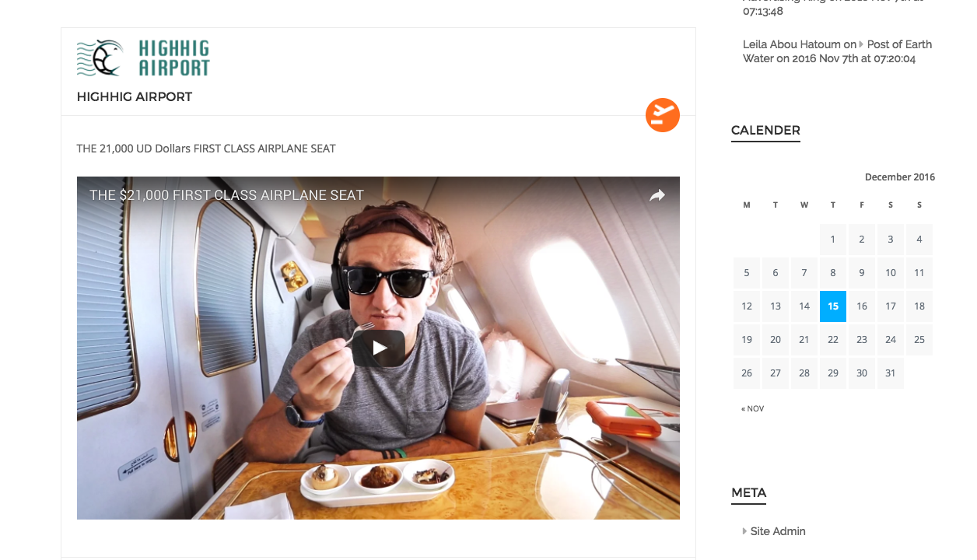
Task: Select December 25 in calendar
Action: pos(919,340)
